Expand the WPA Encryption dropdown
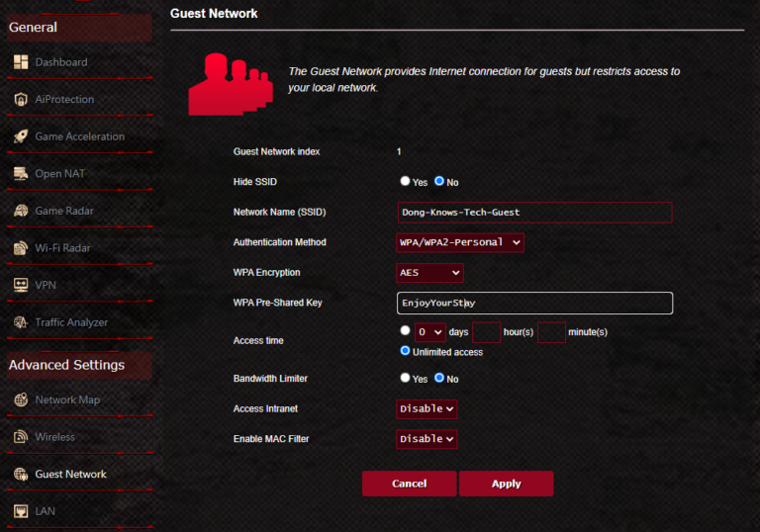The image size is (760, 532). 429,273
